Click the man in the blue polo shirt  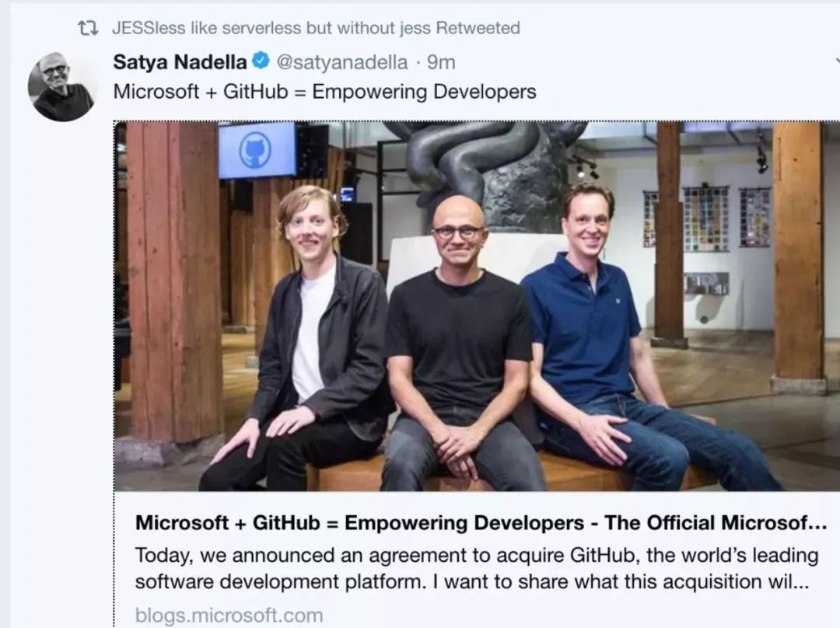(x=591, y=326)
